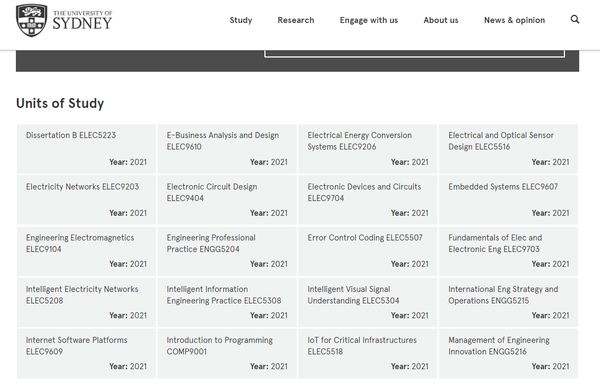The width and height of the screenshot is (600, 384).
Task: Click the search magnifier icon
Action: coord(574,20)
